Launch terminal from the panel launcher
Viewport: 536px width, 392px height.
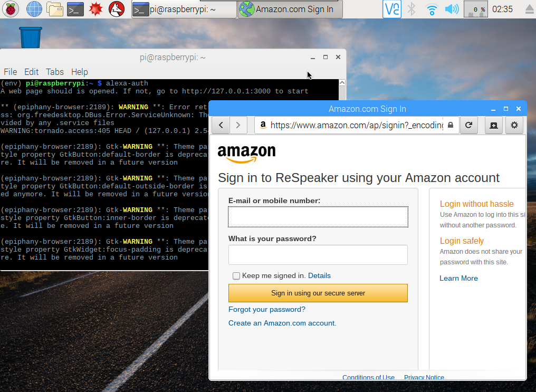tap(75, 9)
